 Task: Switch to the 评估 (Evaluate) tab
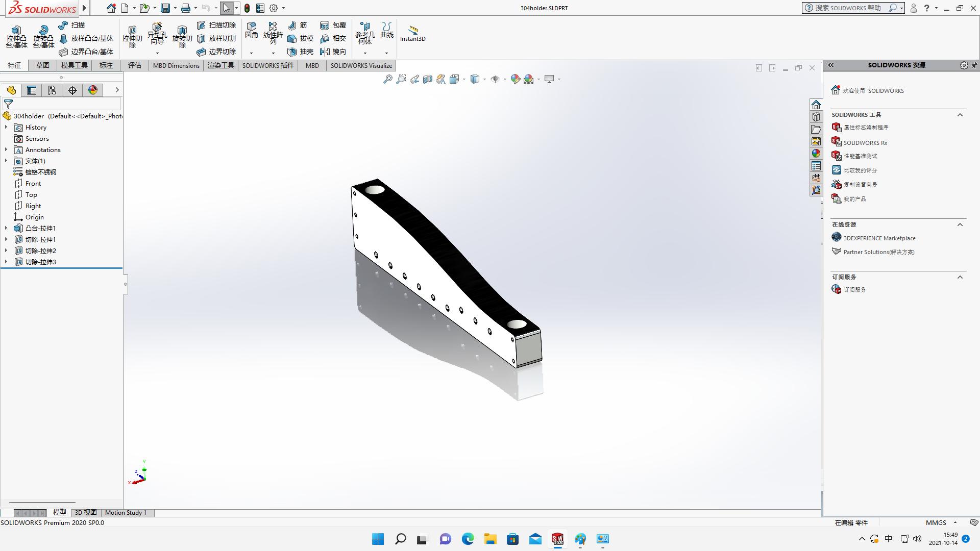click(134, 65)
